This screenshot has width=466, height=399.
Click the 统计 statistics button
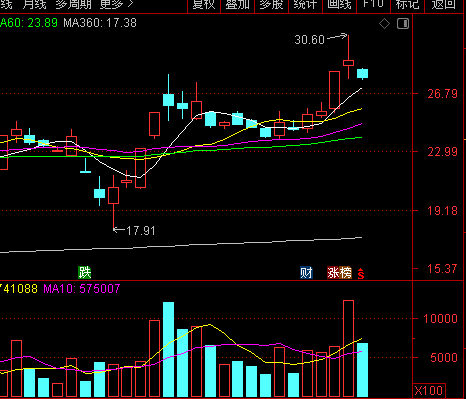pyautogui.click(x=305, y=5)
